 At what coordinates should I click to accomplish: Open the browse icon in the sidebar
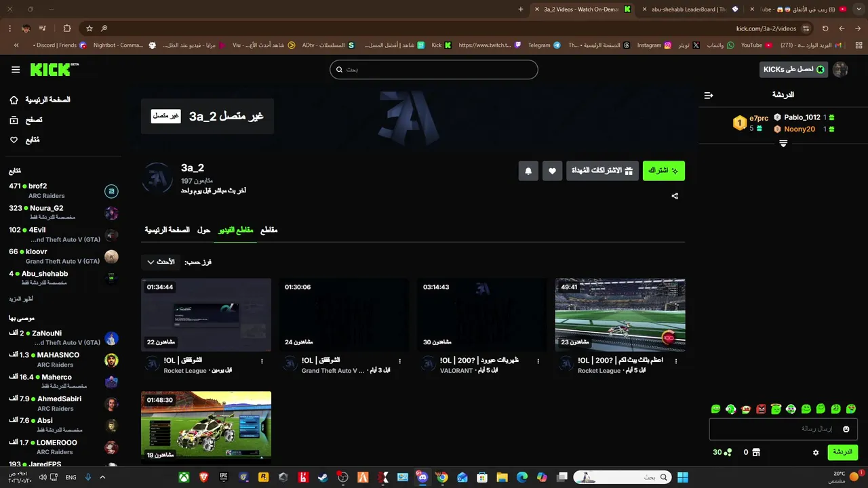pos(14,120)
